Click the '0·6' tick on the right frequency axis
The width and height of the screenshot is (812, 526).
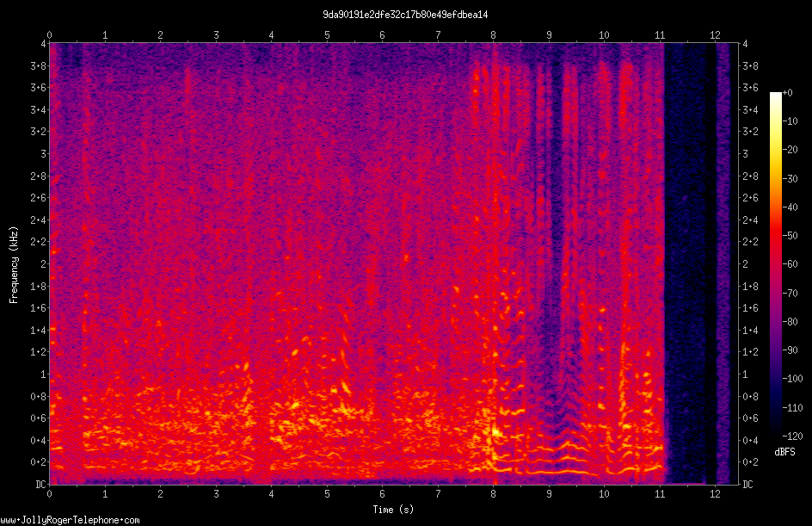point(750,418)
